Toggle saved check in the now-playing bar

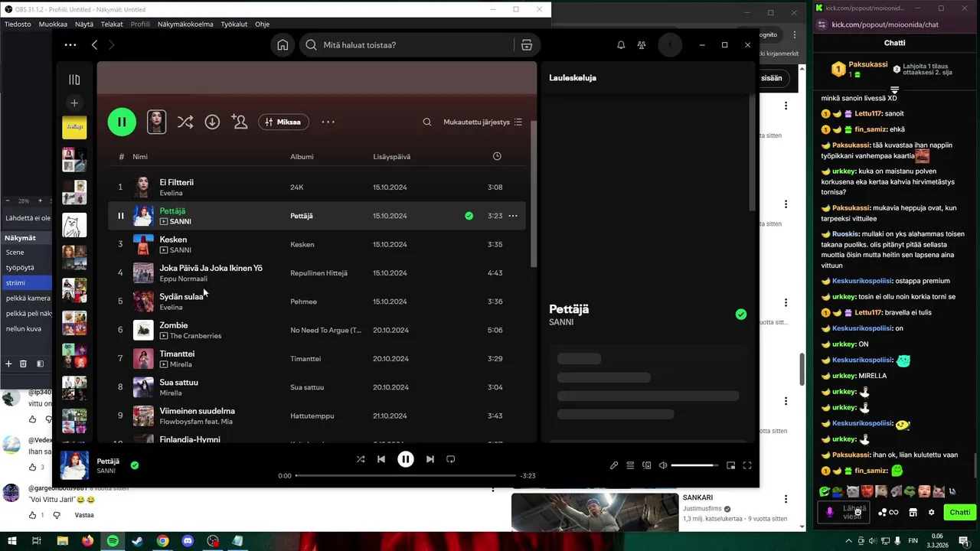point(135,465)
